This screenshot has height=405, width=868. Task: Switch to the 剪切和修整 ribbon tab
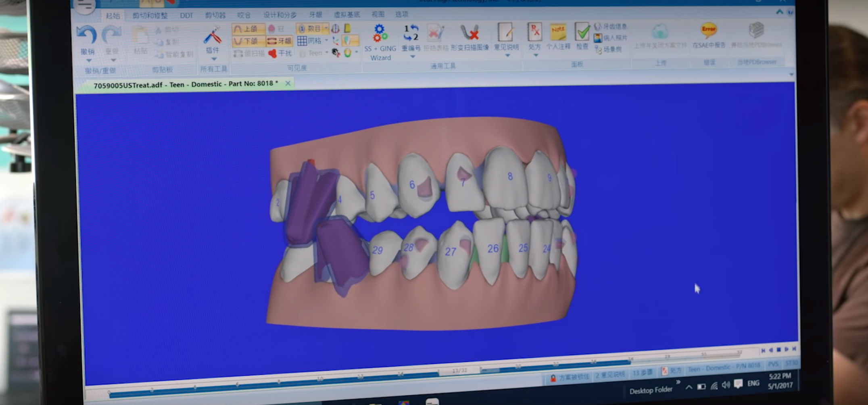[x=150, y=16]
